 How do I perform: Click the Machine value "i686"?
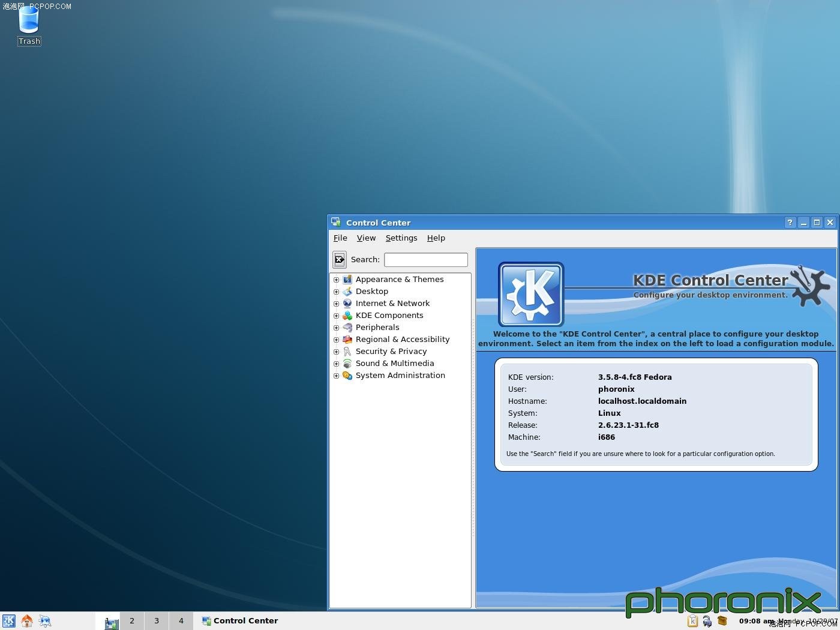607,437
